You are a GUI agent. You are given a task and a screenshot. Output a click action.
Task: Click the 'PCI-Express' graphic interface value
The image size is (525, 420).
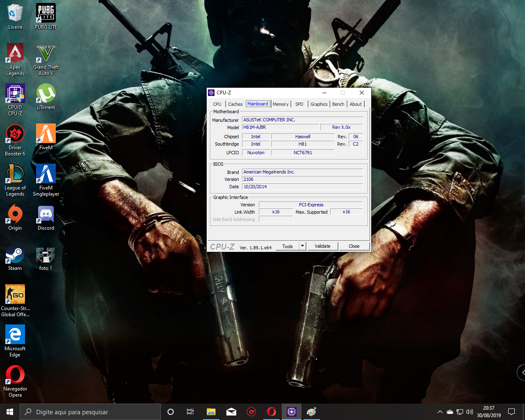(311, 205)
